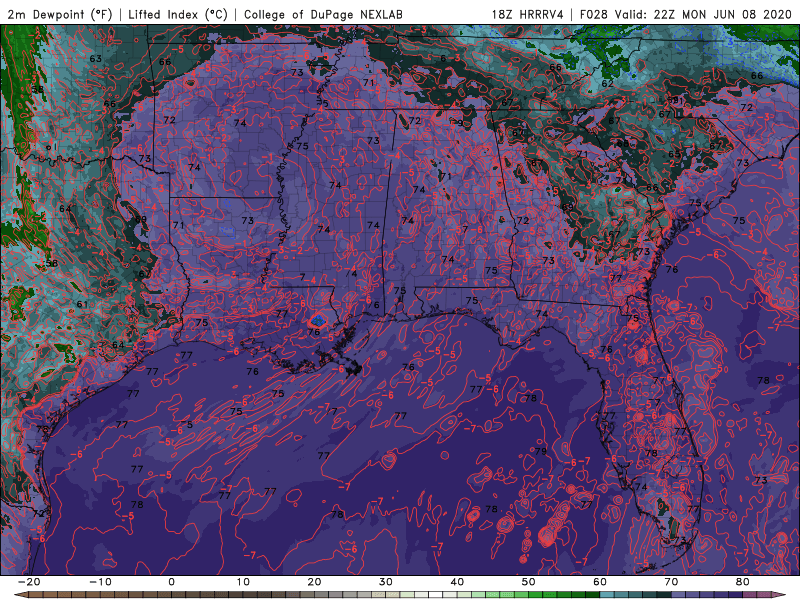This screenshot has width=800, height=600.
Task: Click the 40 tick label on color scale
Action: pos(457,582)
